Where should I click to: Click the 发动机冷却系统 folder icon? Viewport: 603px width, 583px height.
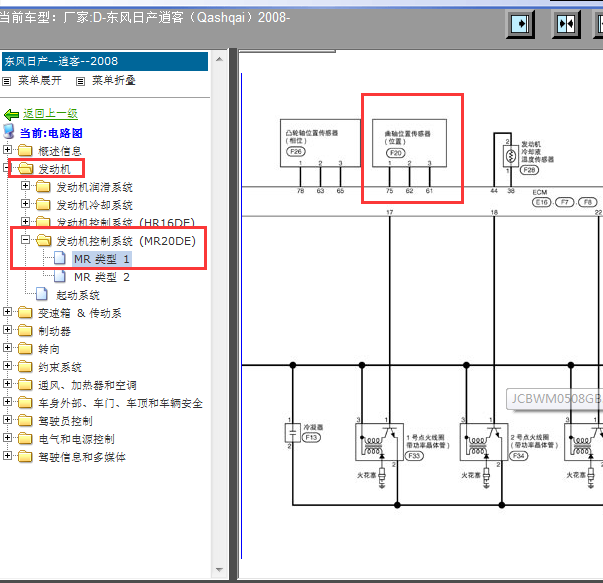click(43, 204)
